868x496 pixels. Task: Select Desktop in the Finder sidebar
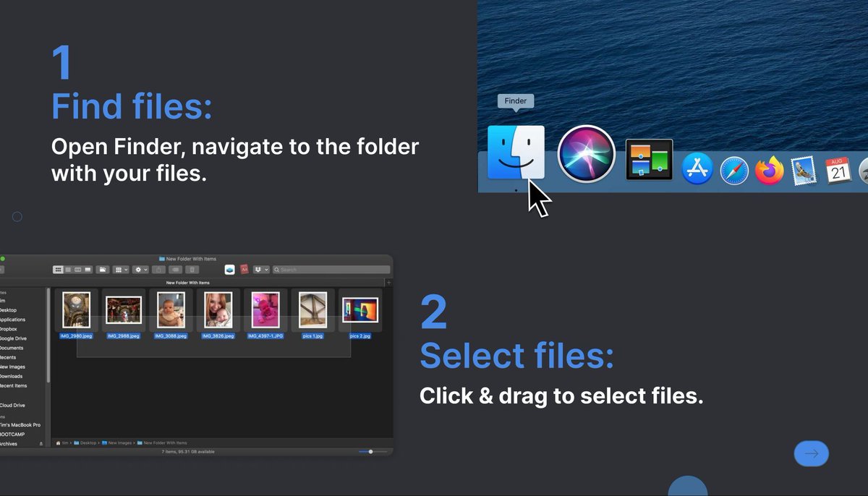point(18,310)
